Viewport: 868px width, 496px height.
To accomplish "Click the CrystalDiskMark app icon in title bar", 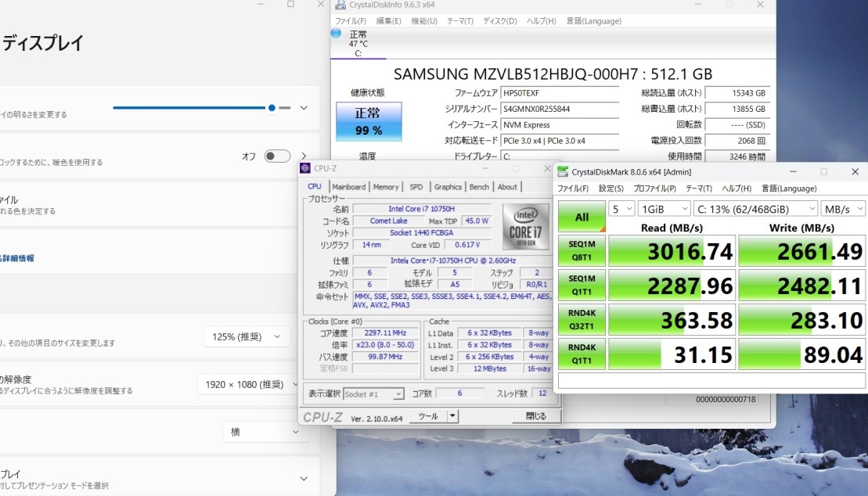I will pos(563,172).
